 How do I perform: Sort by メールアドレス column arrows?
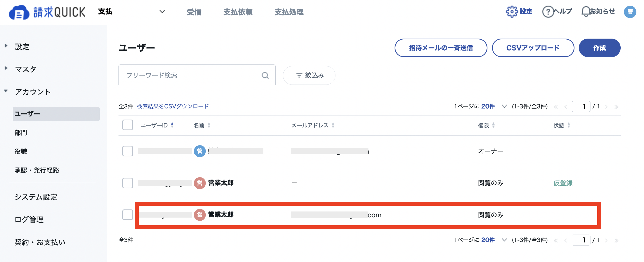[x=333, y=125]
